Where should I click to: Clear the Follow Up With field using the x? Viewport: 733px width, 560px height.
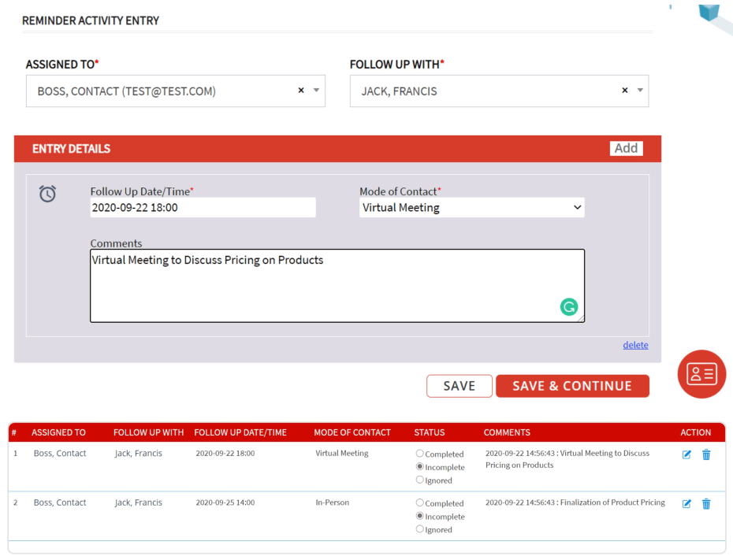click(x=625, y=91)
